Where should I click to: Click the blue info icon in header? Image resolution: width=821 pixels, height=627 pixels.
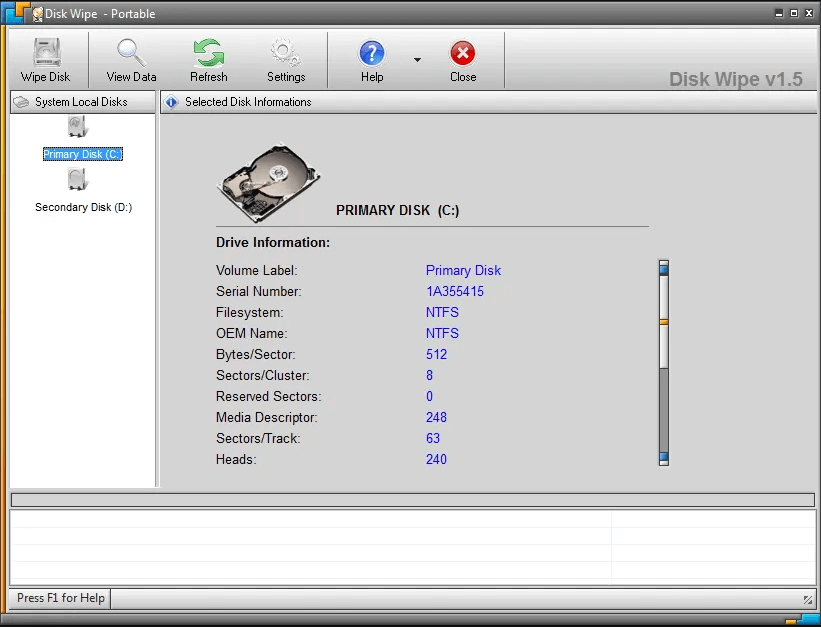click(x=171, y=102)
